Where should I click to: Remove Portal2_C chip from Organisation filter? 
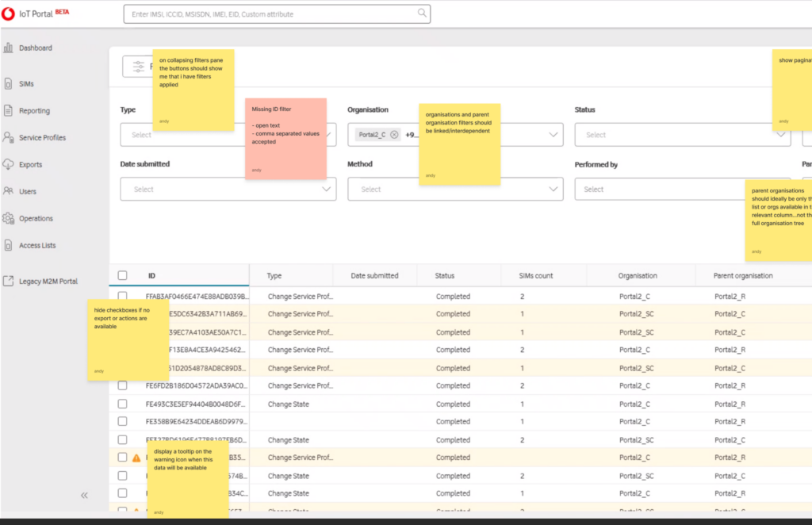coord(394,135)
